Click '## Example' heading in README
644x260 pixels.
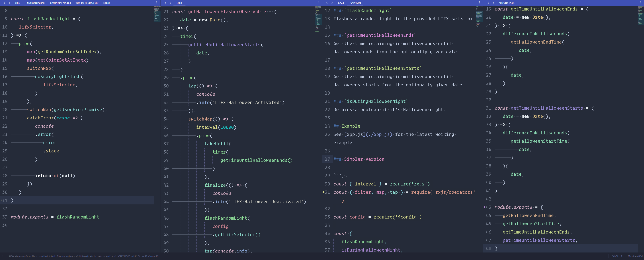[x=347, y=126]
